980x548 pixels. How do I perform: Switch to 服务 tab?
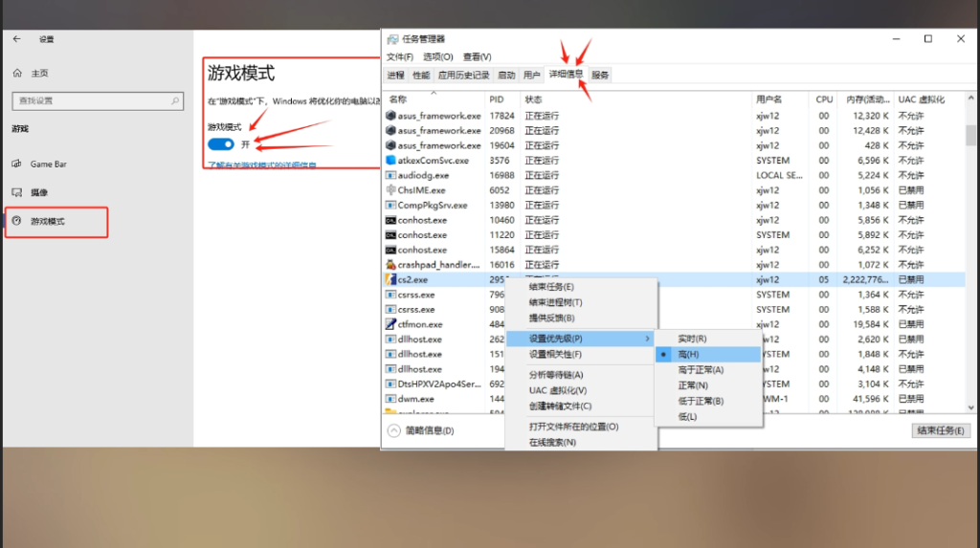click(600, 75)
